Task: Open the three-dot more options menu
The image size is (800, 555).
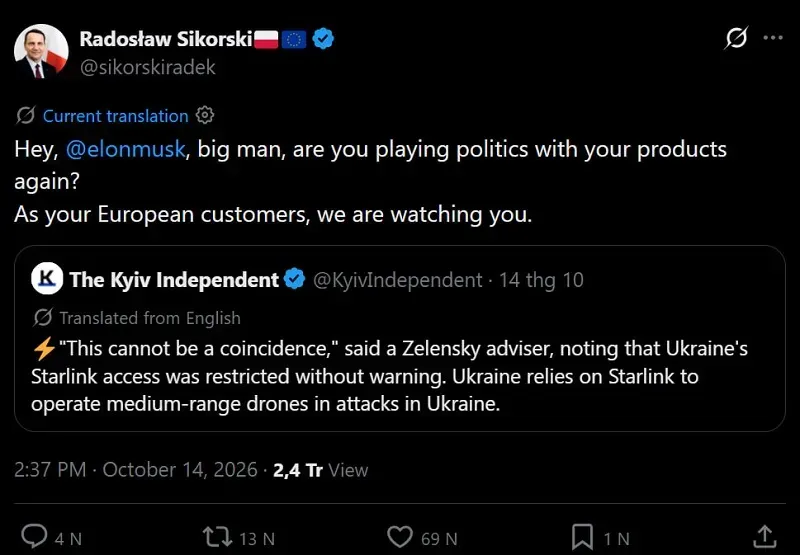Action: tap(773, 38)
